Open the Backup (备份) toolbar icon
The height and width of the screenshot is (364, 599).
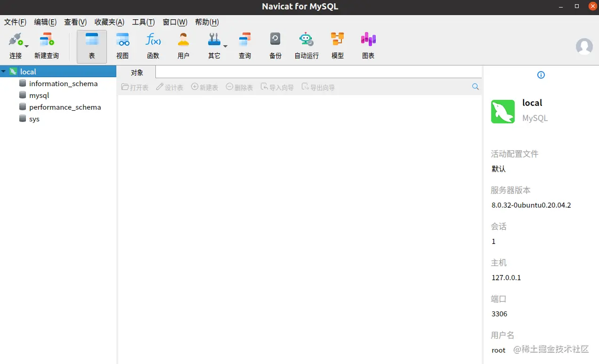[x=275, y=46]
